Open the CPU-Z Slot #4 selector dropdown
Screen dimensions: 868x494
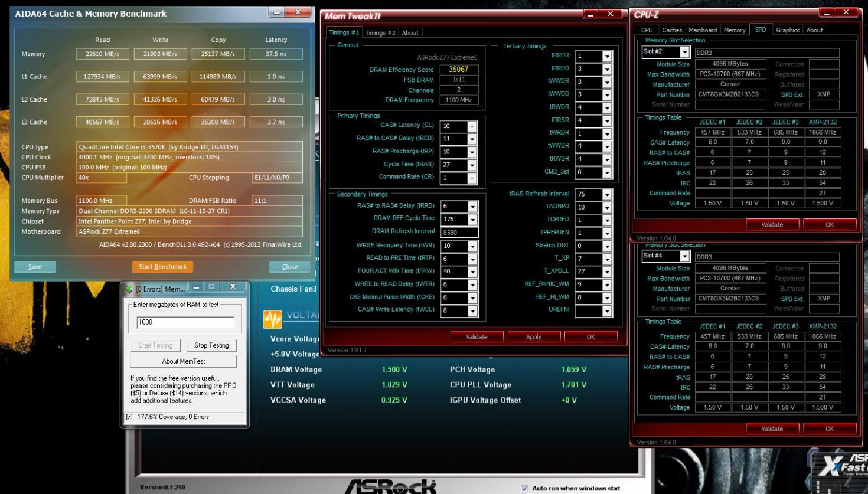click(x=685, y=256)
